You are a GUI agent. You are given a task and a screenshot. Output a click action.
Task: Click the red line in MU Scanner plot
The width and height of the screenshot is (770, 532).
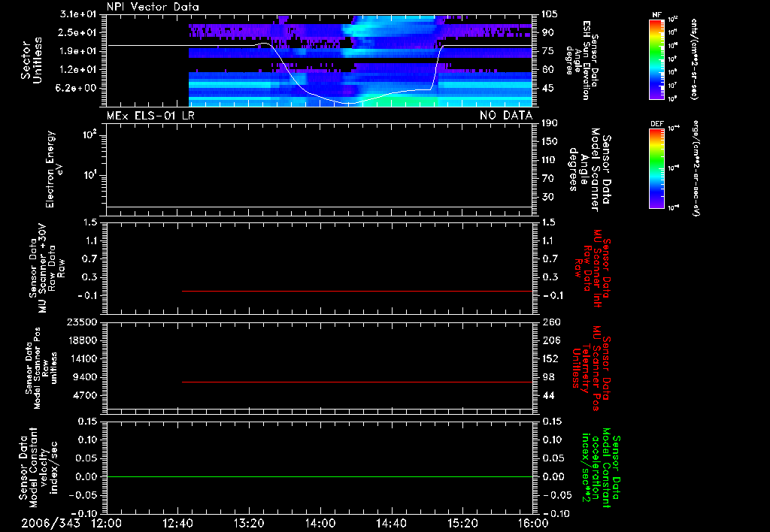tap(357, 291)
